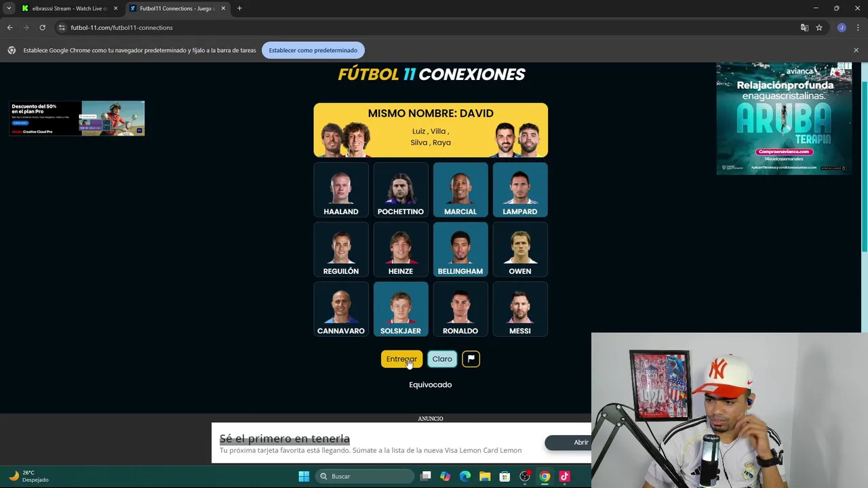Click the Comprar en avianca.com button
This screenshot has height=488, width=868.
coord(783,152)
